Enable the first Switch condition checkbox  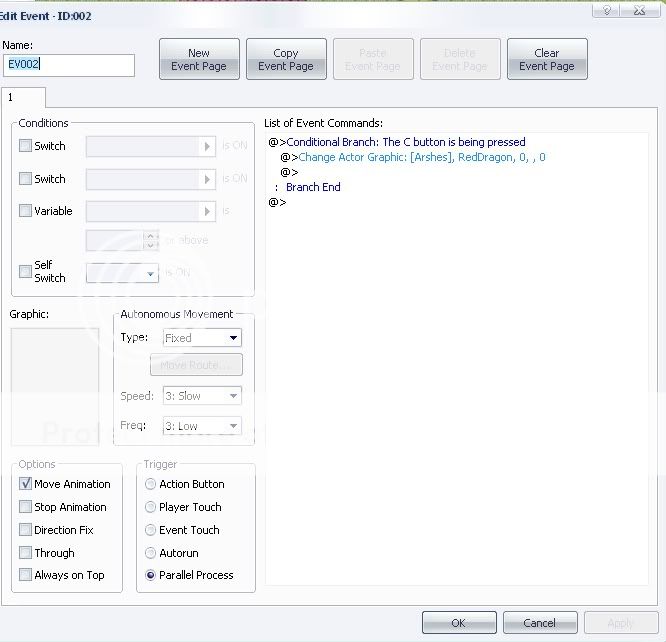click(x=26, y=146)
